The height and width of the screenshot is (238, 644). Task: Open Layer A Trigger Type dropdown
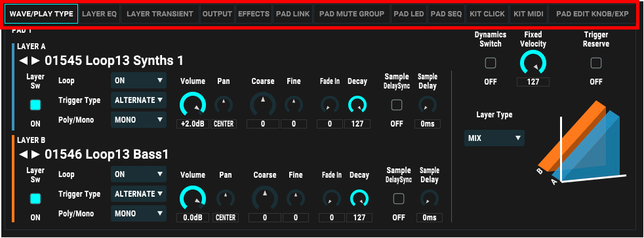(138, 100)
